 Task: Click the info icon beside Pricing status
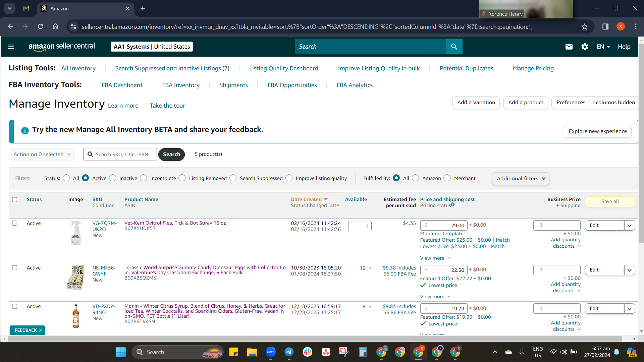point(453,204)
